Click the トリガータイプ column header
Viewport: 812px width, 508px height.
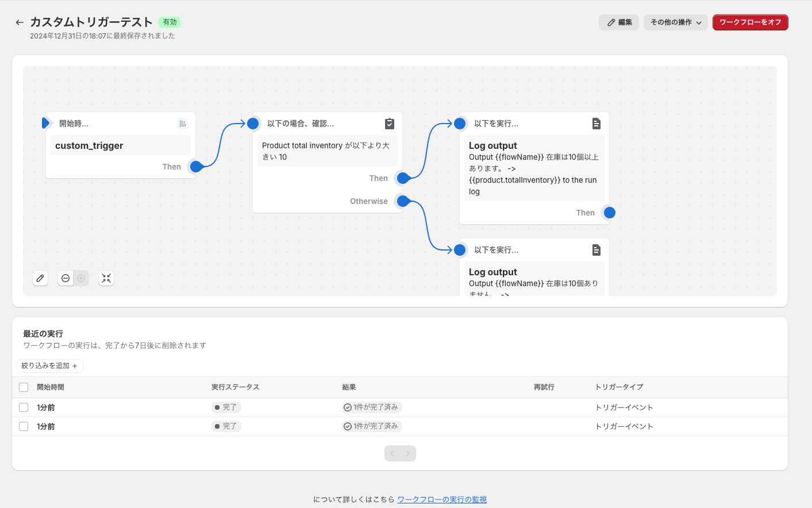[619, 387]
